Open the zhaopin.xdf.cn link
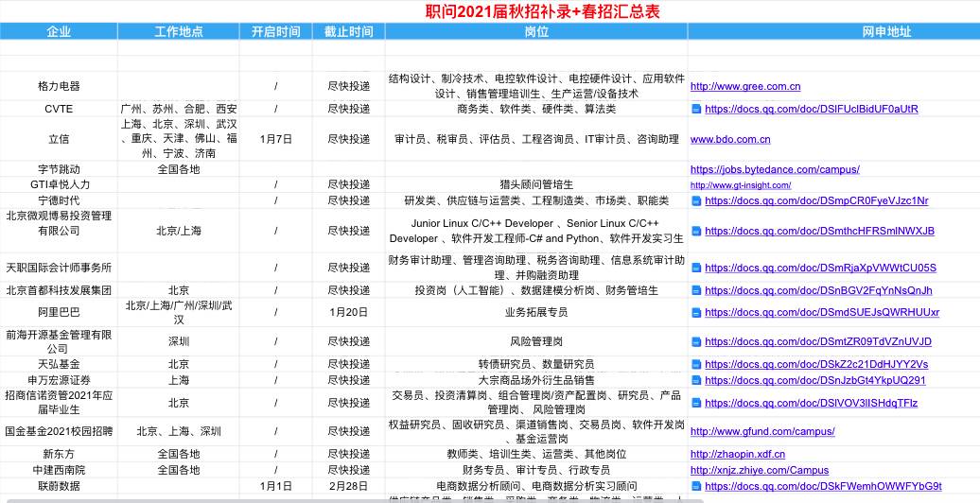The height and width of the screenshot is (503, 980). pyautogui.click(x=738, y=454)
